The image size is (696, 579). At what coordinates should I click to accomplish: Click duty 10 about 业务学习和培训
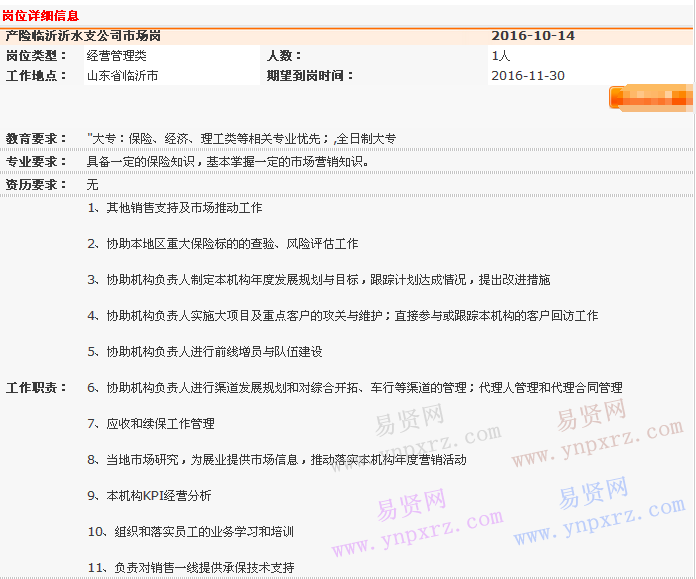click(x=191, y=531)
